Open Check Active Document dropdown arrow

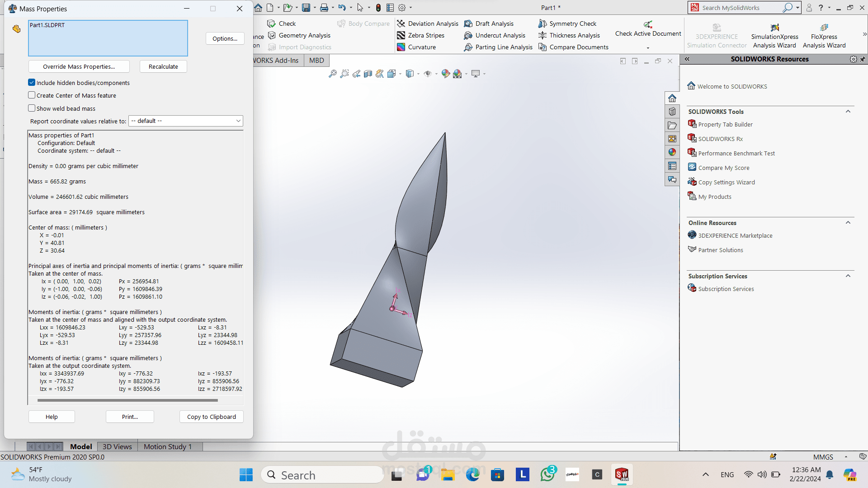[648, 48]
